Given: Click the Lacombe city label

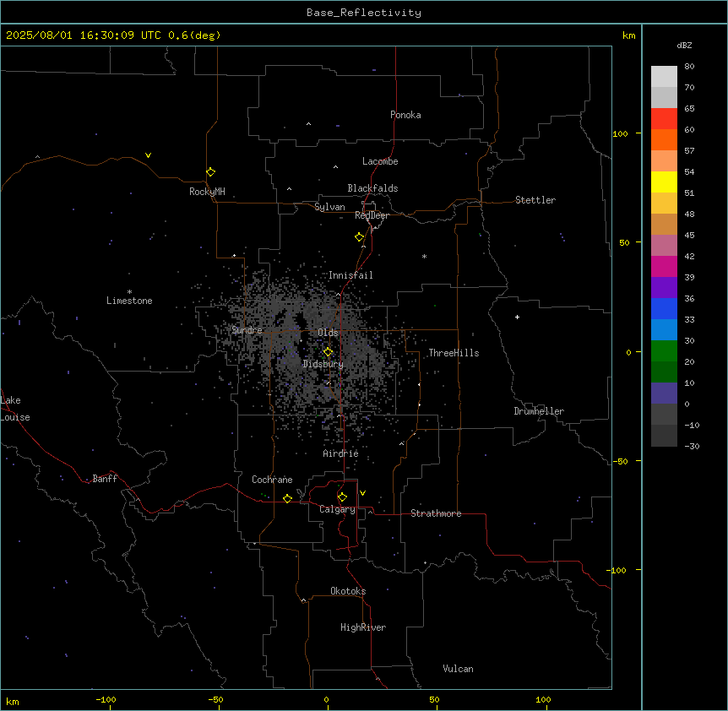Looking at the screenshot, I should click(x=380, y=161).
